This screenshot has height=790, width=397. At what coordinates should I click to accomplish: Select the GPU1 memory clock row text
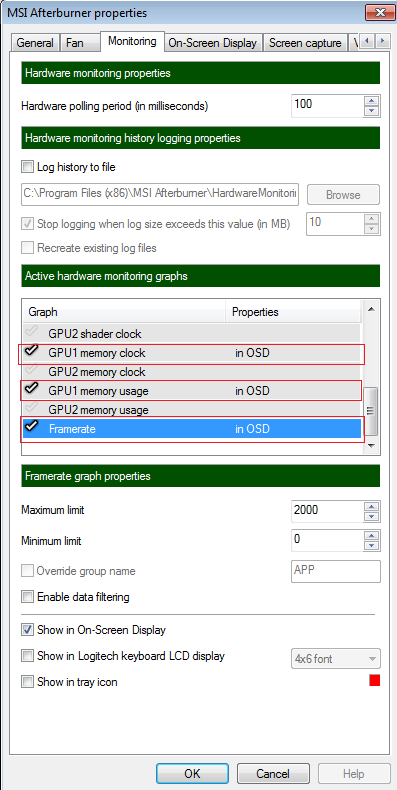pyautogui.click(x=97, y=353)
